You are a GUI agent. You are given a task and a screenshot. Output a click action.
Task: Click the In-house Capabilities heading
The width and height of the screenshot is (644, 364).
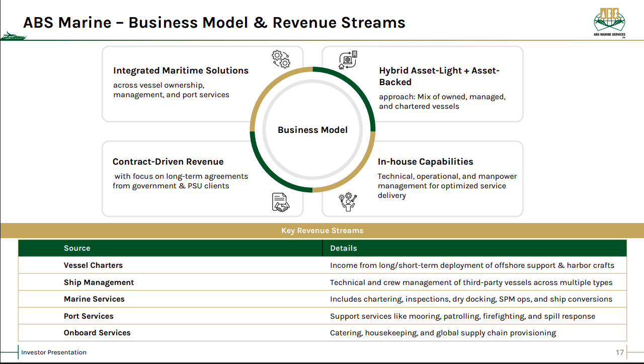(426, 162)
